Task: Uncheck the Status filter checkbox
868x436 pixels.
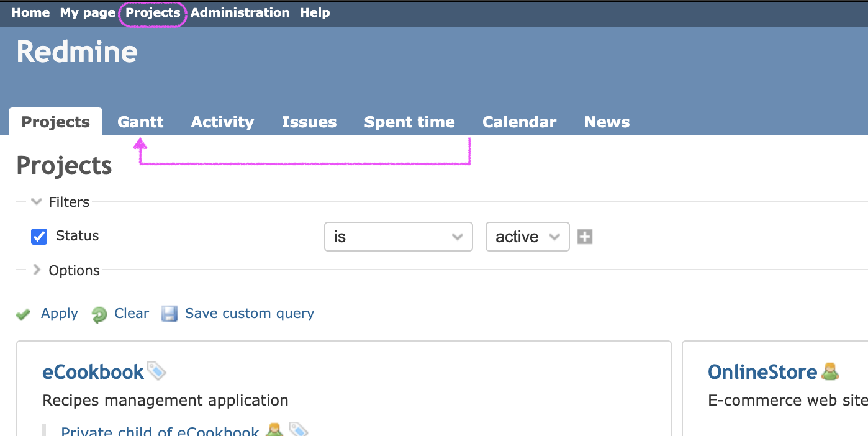Action: [x=39, y=237]
